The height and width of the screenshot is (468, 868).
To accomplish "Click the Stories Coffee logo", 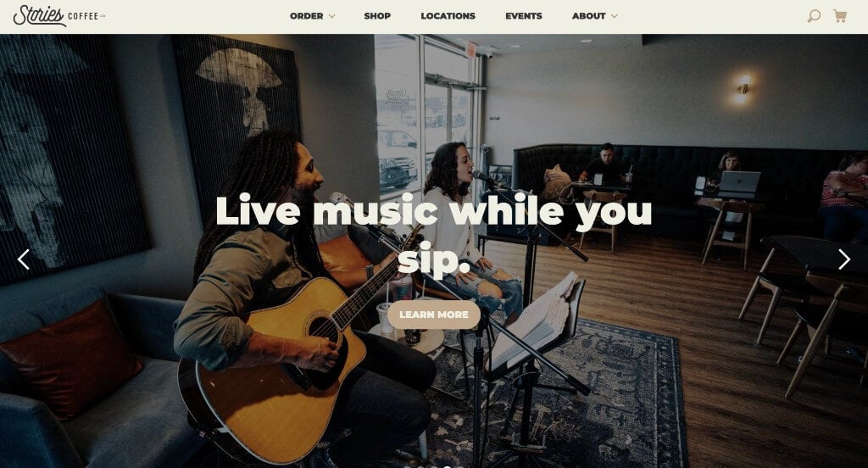I will point(59,15).
